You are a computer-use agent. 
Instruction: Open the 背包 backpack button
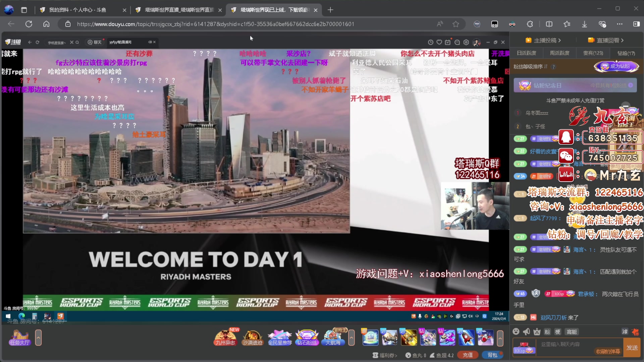(x=492, y=355)
